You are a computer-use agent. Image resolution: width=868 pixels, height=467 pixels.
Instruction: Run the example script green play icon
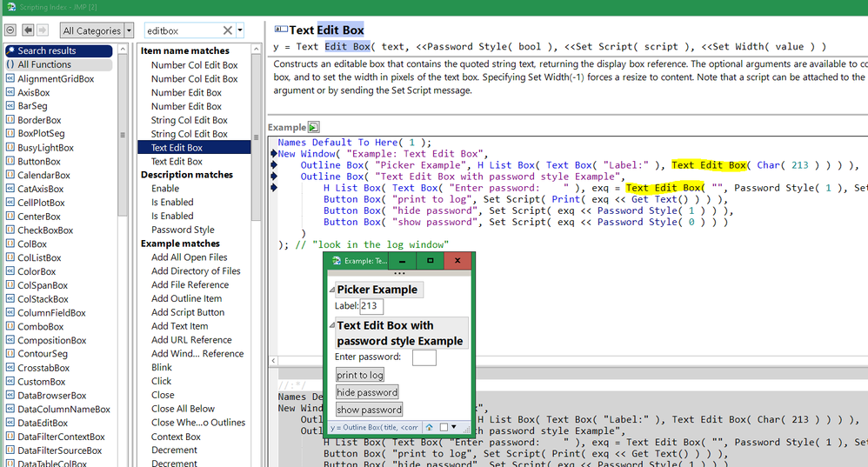coord(313,127)
